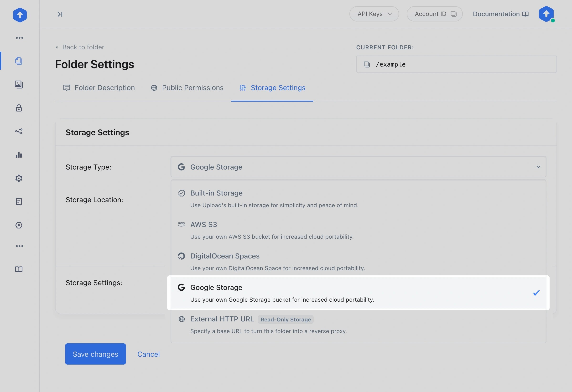Click the share nodes sidebar icon

tap(19, 131)
